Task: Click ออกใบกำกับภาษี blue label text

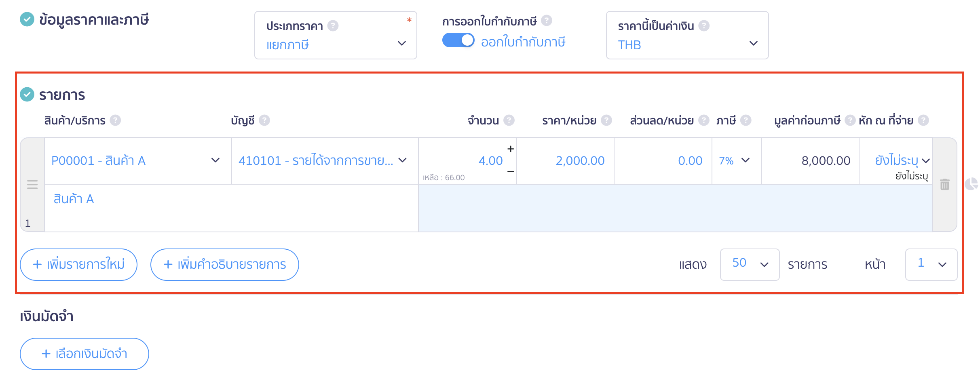Action: coord(523,42)
